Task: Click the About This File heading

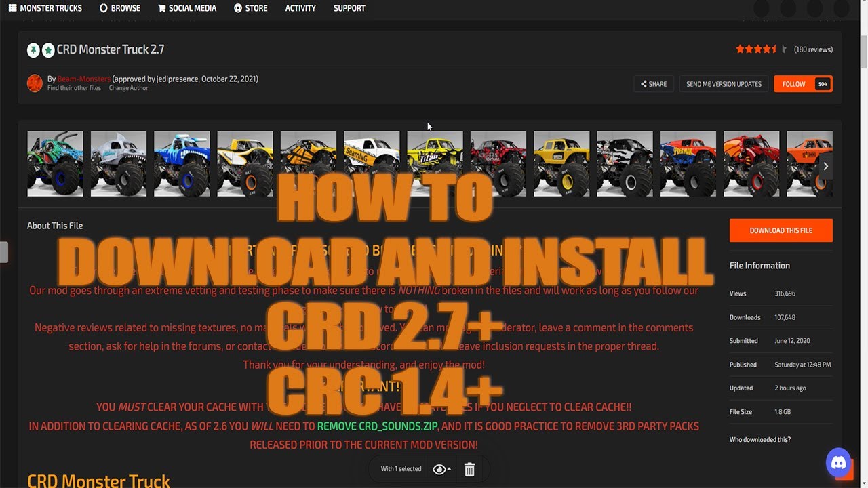Action: (55, 226)
